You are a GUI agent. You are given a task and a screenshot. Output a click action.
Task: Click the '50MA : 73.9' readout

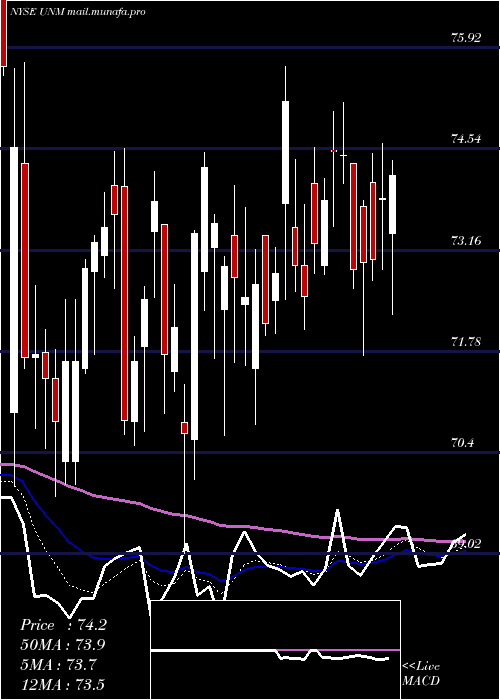tap(63, 645)
